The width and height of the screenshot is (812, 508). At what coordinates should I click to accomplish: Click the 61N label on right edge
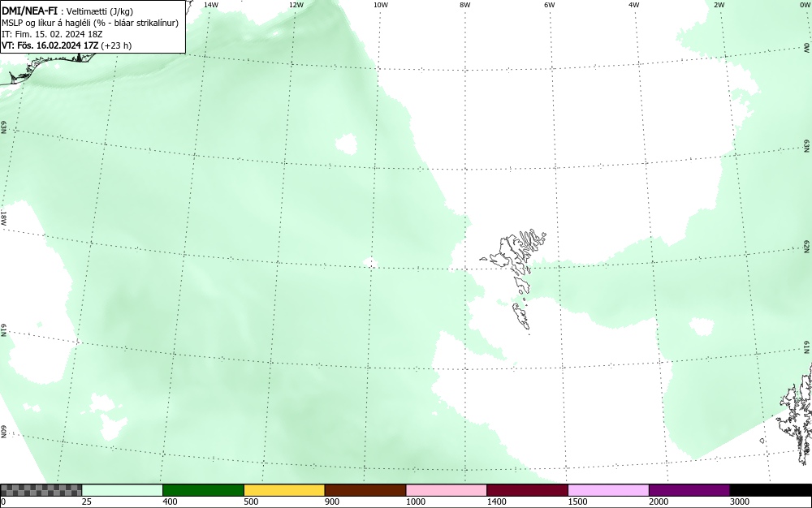point(807,347)
